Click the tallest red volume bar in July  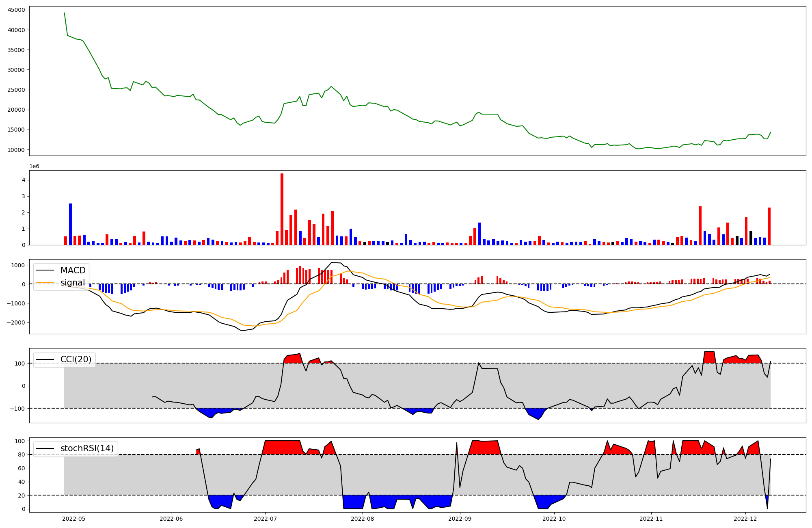(x=282, y=209)
